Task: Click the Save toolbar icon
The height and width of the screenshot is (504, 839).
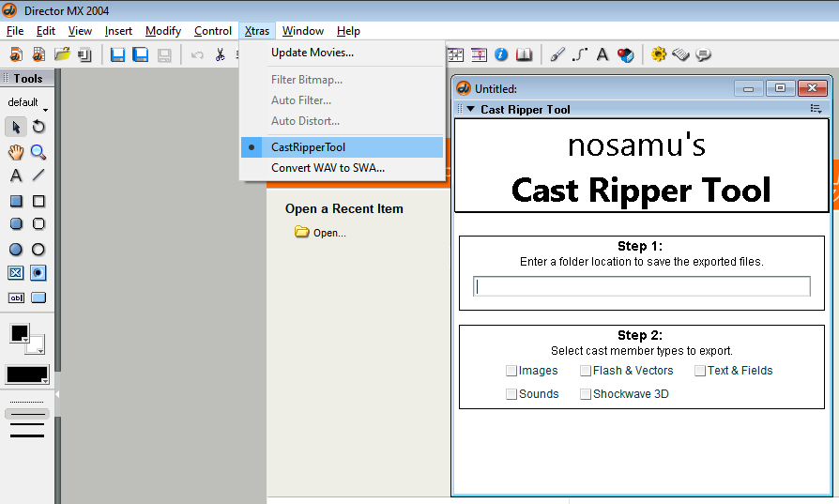Action: click(117, 54)
